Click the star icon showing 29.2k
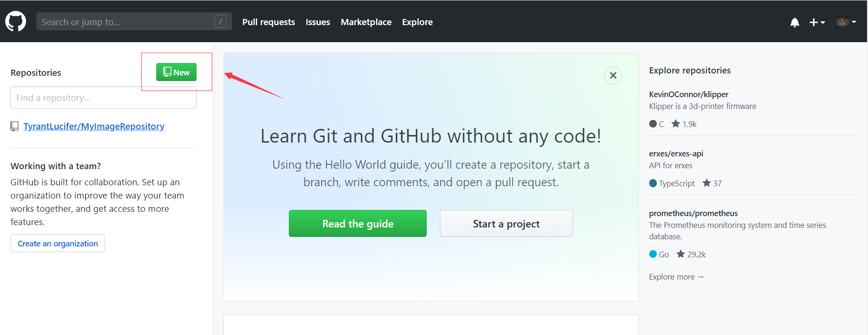The image size is (868, 335). point(680,254)
